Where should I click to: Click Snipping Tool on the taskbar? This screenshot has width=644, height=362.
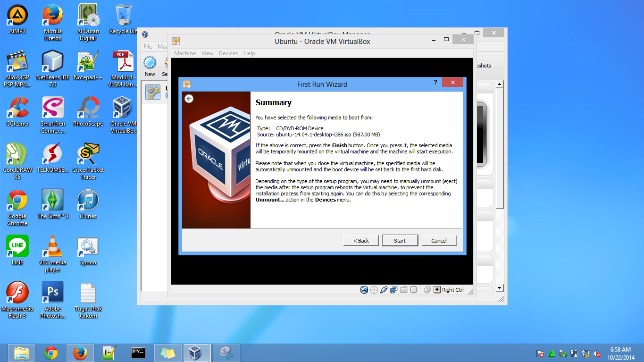[226, 353]
